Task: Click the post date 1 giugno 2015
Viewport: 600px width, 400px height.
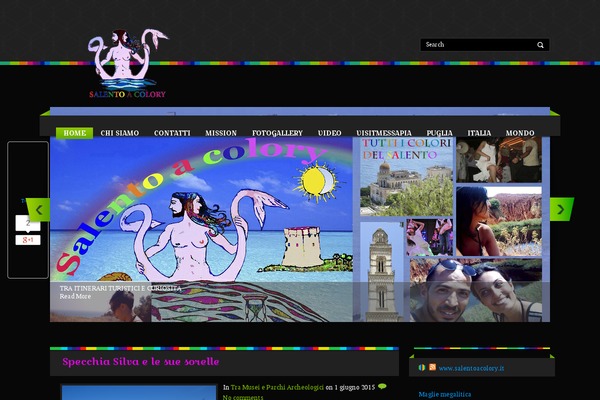Action: [355, 387]
